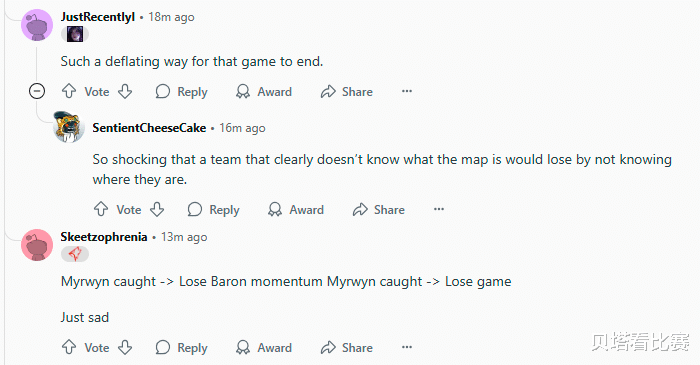Reply to Skeetzophrenia's comment
The image size is (700, 365).
[x=182, y=347]
